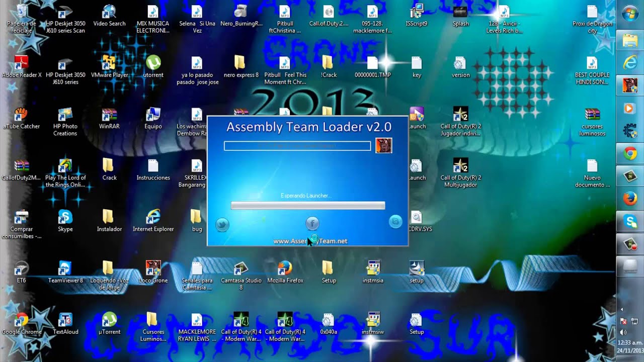Select the BEST COUPLE HINDI SON MP3 file
This screenshot has width=644, height=362.
(592, 71)
